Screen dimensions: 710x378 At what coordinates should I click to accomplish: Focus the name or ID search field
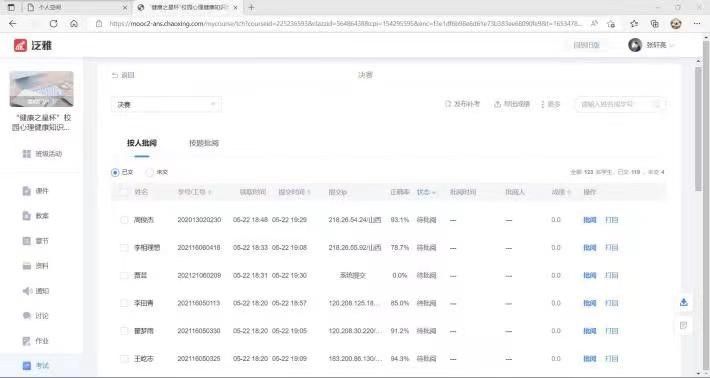click(620, 105)
